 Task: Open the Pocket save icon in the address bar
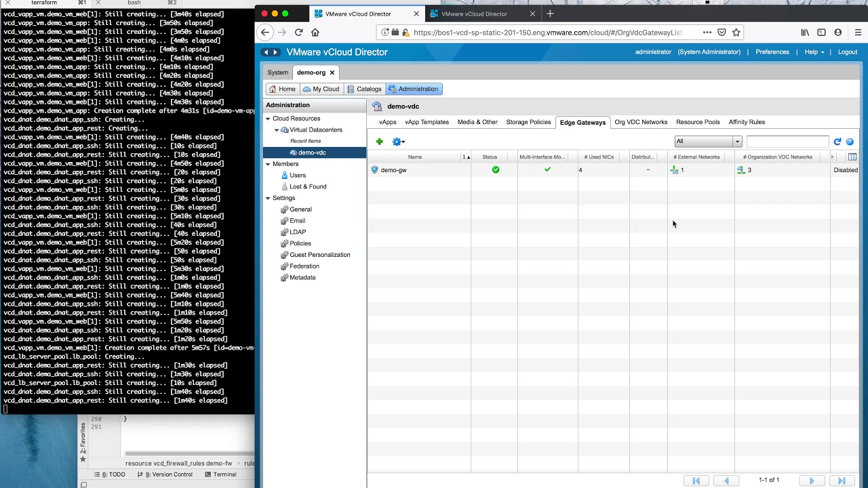(722, 32)
